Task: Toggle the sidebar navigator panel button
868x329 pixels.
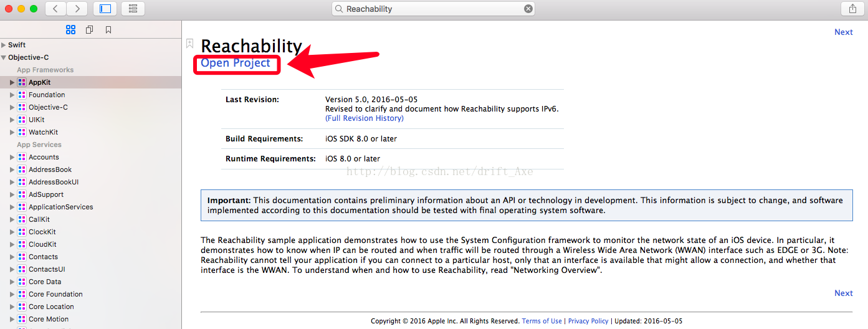Action: pyautogui.click(x=105, y=9)
